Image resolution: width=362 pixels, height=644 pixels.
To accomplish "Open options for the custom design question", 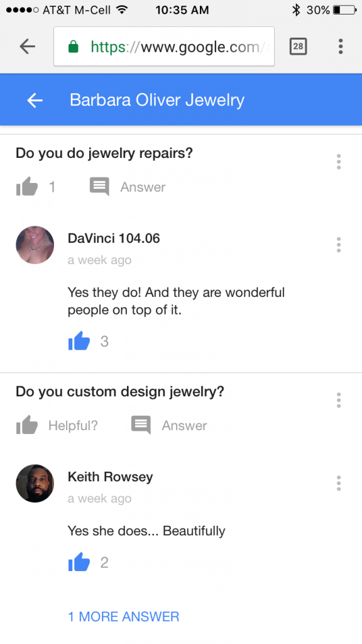I will click(x=339, y=400).
